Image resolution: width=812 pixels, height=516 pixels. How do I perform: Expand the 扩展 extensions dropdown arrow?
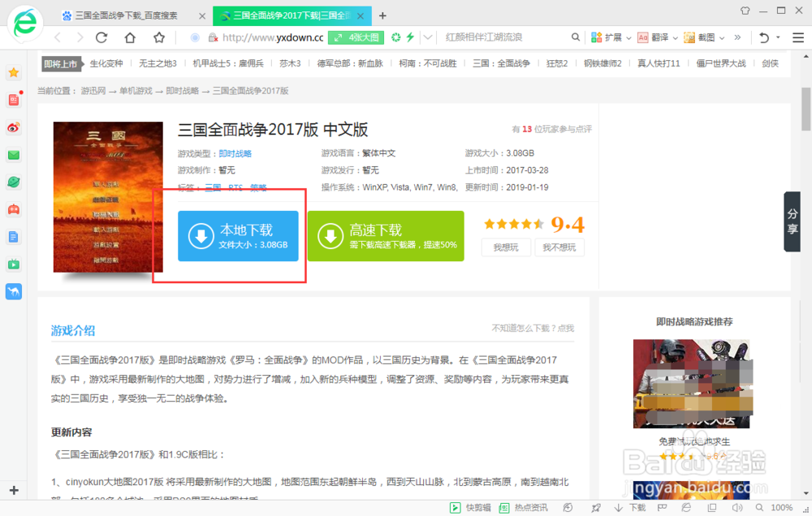coord(628,37)
